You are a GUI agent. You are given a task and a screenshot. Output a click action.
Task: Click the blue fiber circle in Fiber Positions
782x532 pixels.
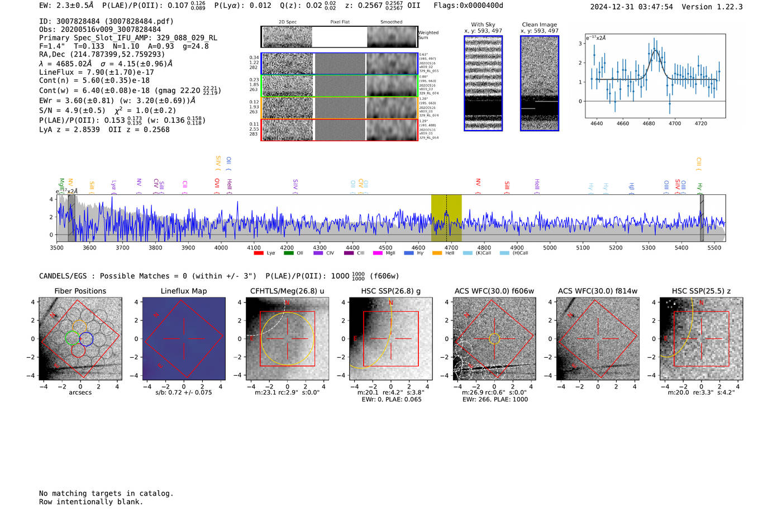pos(86,338)
